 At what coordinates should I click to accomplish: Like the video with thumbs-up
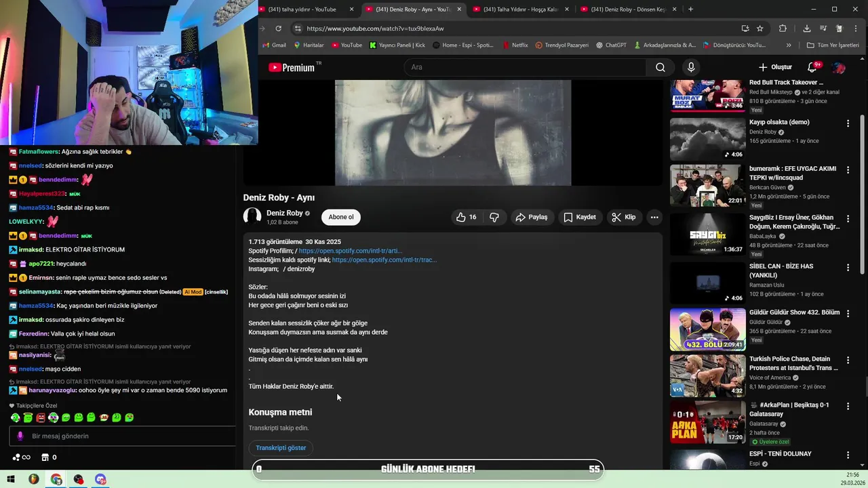[x=466, y=217]
